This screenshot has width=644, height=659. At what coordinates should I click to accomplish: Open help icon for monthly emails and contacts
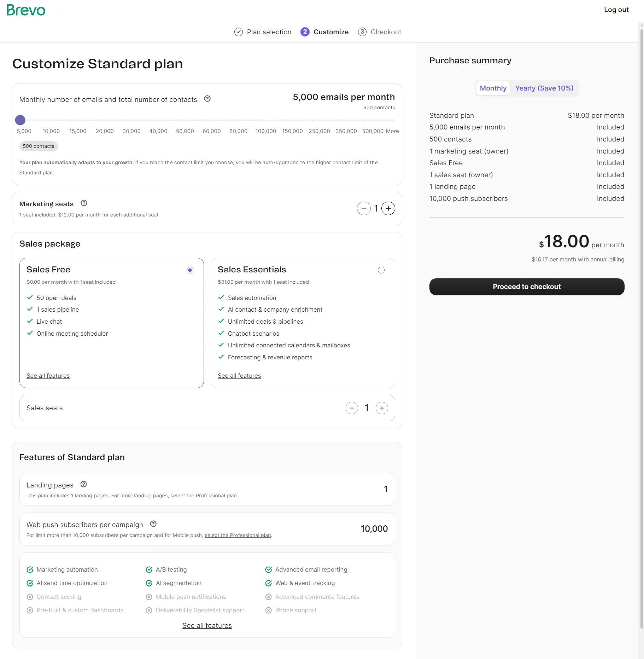207,99
